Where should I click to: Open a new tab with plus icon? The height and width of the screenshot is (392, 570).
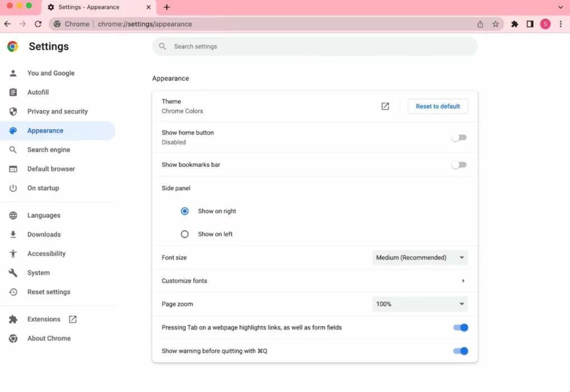166,7
